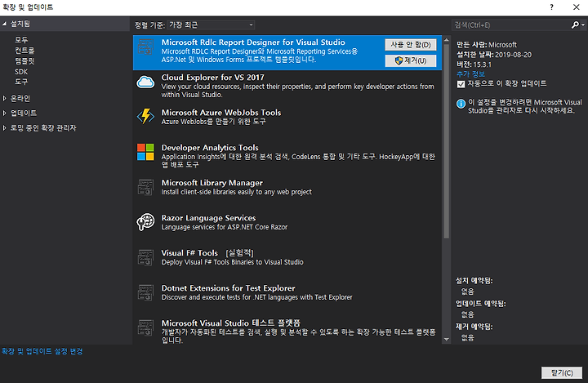Select the 템플릿 category

point(24,60)
